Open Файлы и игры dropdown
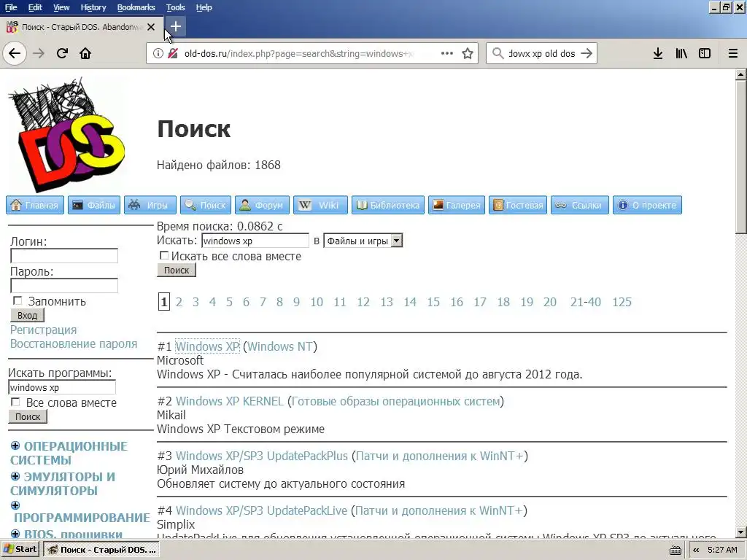This screenshot has height=560, width=747. (x=363, y=241)
